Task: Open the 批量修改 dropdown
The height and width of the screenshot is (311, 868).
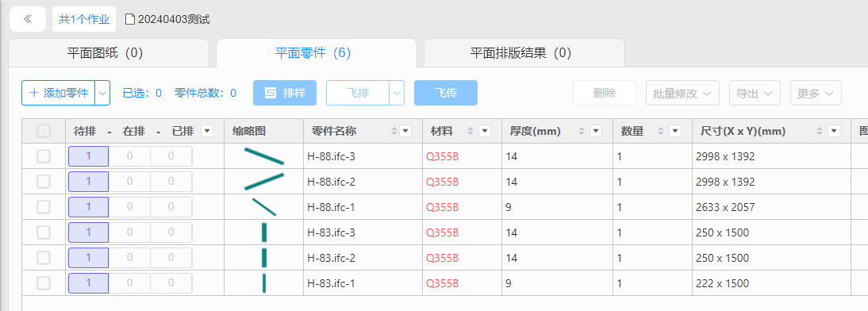Action: [x=682, y=93]
